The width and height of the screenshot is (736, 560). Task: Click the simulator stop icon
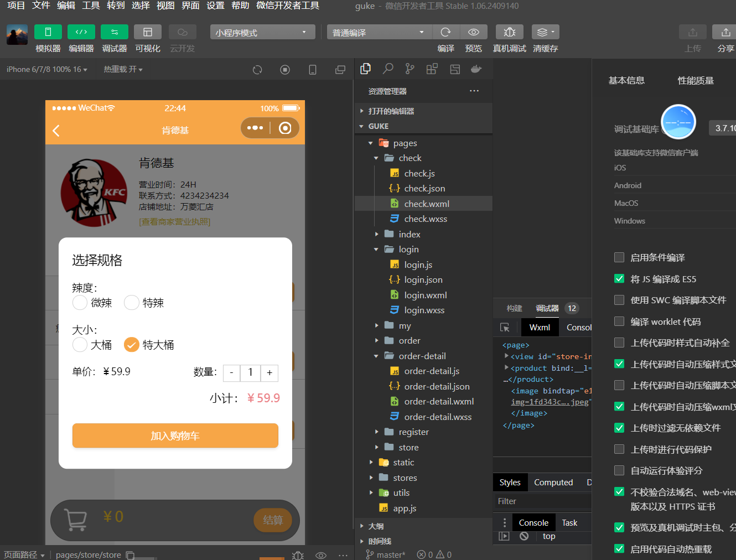coord(285,70)
